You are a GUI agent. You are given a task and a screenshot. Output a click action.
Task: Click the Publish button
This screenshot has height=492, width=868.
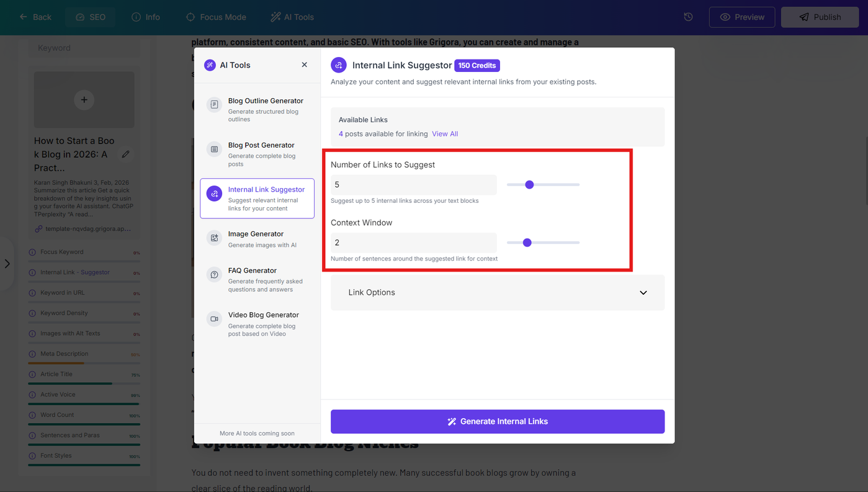click(x=819, y=17)
